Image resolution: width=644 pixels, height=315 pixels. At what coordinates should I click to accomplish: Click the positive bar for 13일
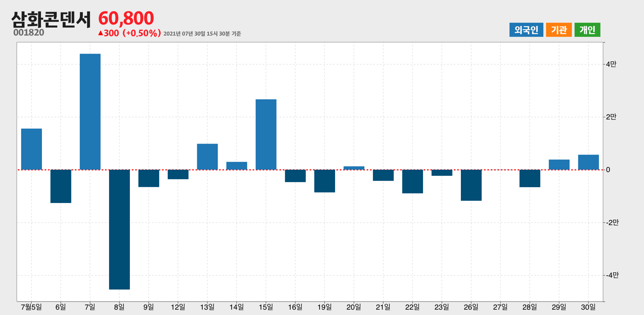207,157
